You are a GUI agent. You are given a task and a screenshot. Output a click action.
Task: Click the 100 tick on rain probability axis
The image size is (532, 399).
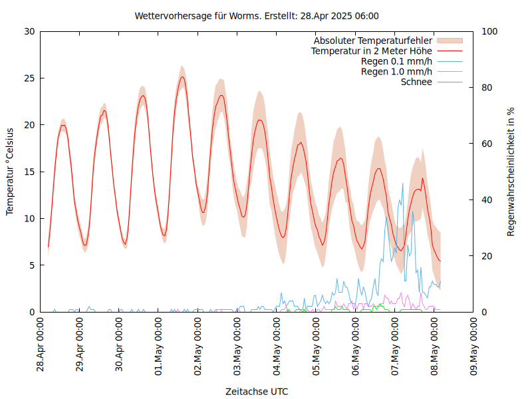click(x=489, y=31)
